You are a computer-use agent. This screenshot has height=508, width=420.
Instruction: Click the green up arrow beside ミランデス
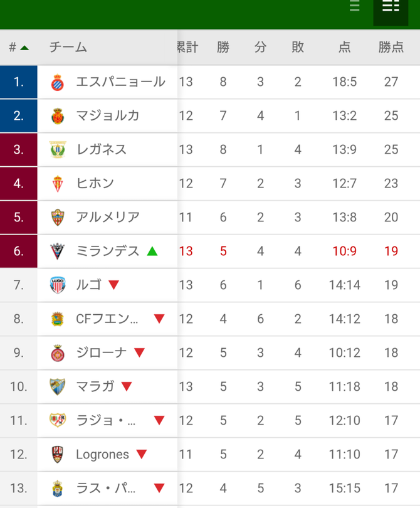coord(152,251)
